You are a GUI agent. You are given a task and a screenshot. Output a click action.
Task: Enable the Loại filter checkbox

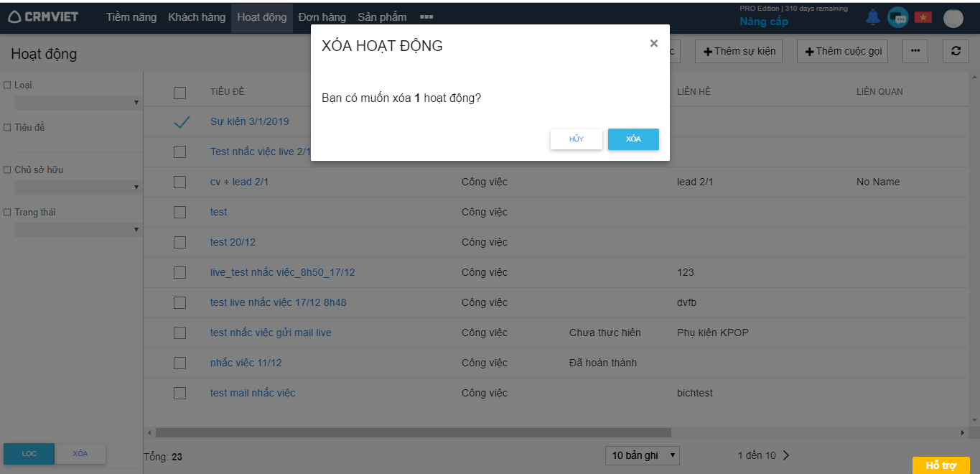[8, 85]
